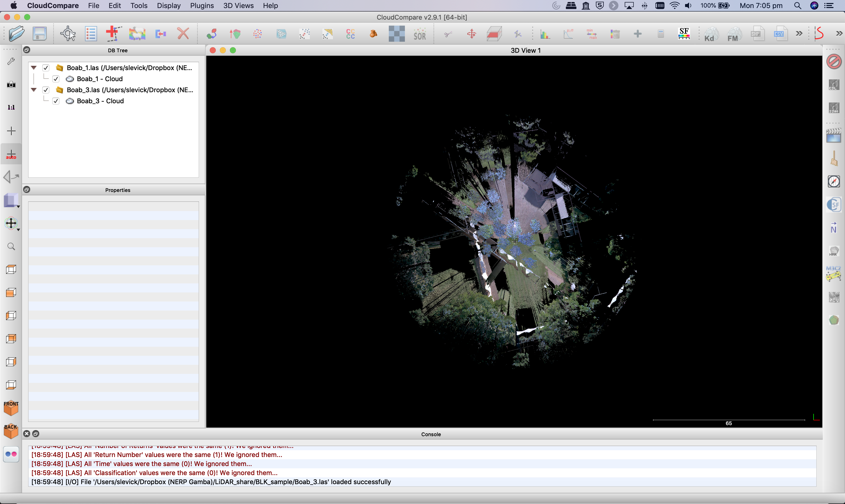Image resolution: width=845 pixels, height=504 pixels.
Task: Open the 3D Views menu
Action: point(238,6)
